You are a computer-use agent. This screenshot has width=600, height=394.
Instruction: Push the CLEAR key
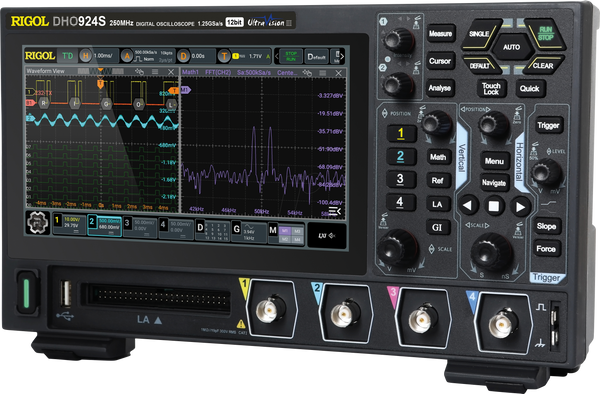pos(543,66)
